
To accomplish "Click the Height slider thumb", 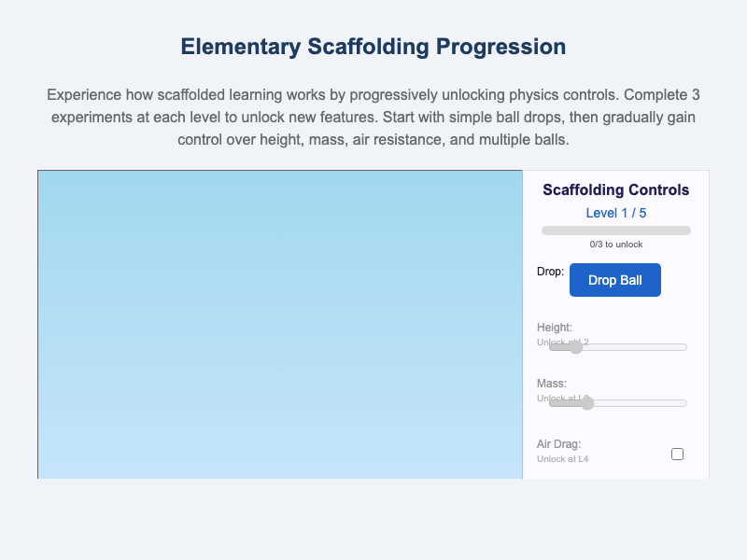I will click(x=575, y=346).
